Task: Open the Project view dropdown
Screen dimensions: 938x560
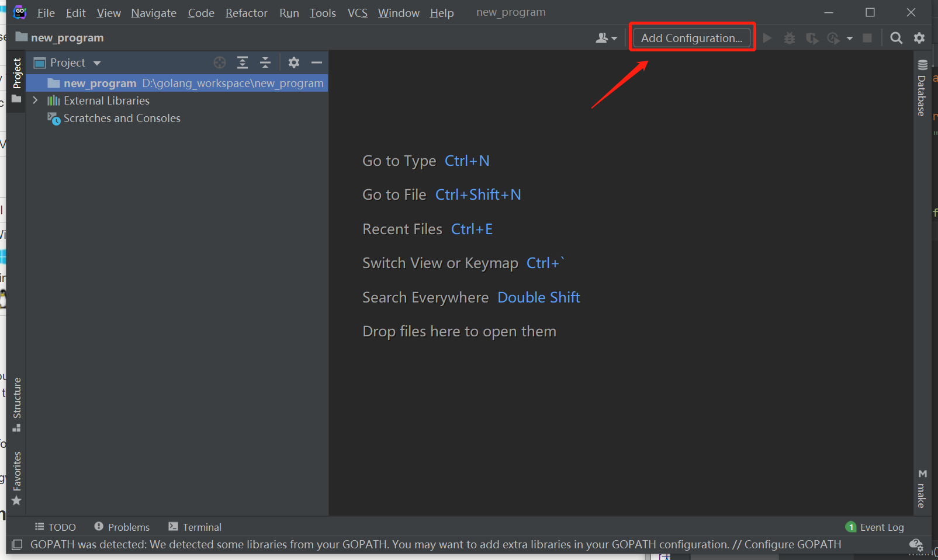Action: click(68, 62)
